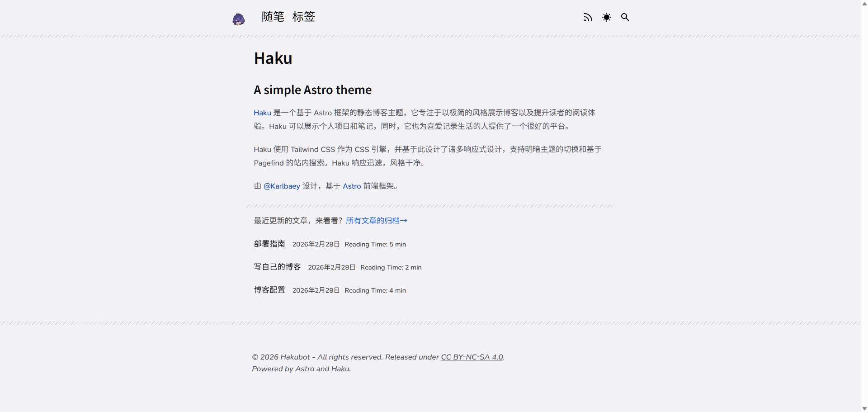Viewport: 868px width, 412px height.
Task: Open the 随笔 navigation item
Action: 273,17
